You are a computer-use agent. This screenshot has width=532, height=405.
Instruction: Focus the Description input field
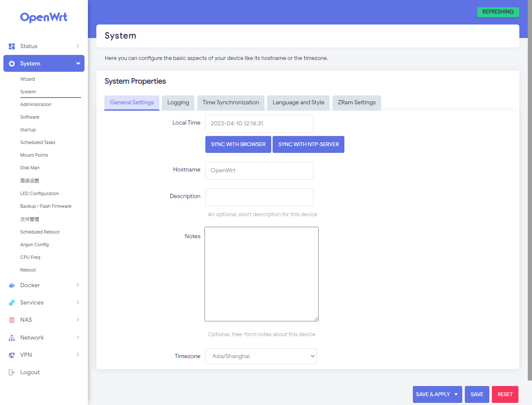[x=259, y=197]
